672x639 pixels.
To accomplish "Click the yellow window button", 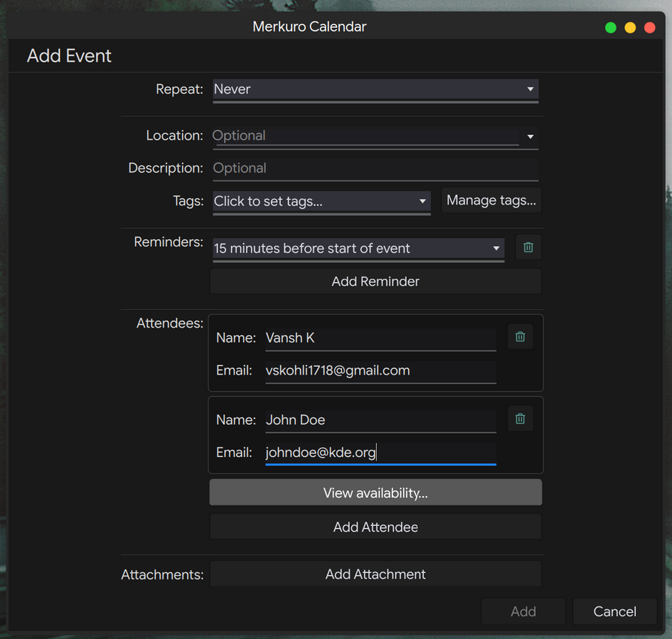I will 630,28.
